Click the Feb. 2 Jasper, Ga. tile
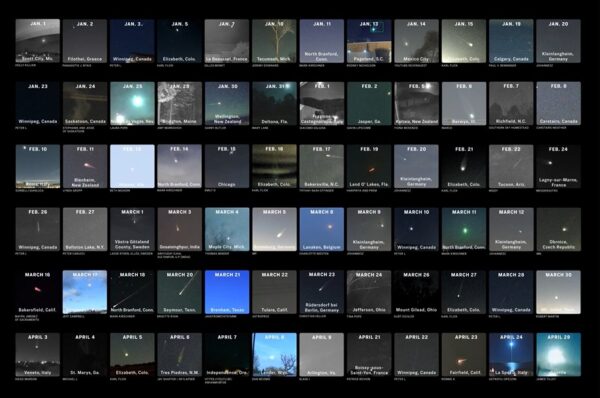Screen dimensions: 600x398 (369, 103)
